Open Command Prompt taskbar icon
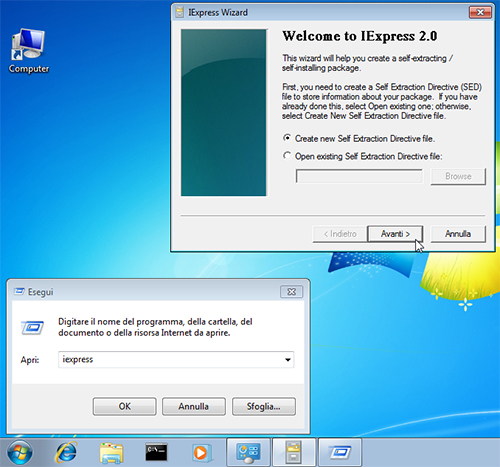Viewport: 500px width, 467px height. point(156,452)
